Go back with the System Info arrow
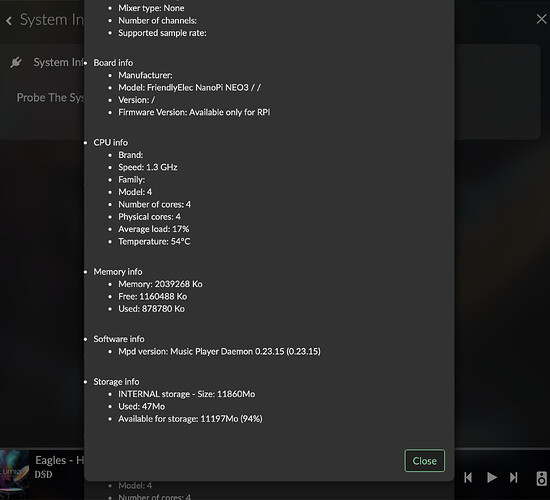The image size is (550, 500). pos(9,21)
